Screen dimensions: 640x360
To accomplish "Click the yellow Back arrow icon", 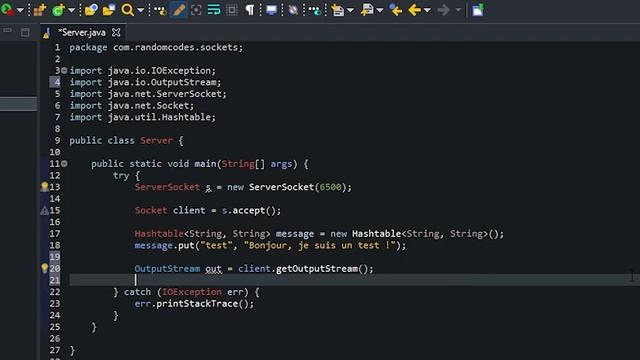I will click(414, 10).
